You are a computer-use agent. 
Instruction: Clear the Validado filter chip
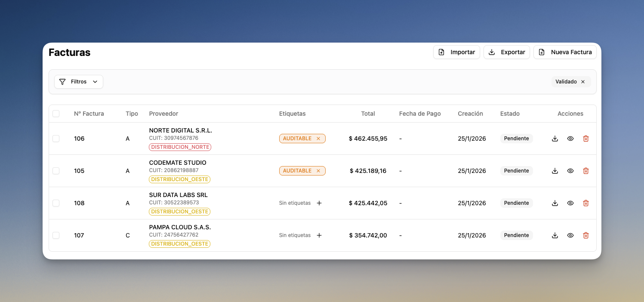(583, 82)
